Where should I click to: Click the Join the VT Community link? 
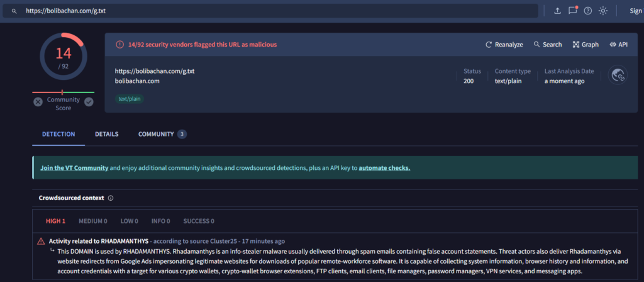click(74, 168)
